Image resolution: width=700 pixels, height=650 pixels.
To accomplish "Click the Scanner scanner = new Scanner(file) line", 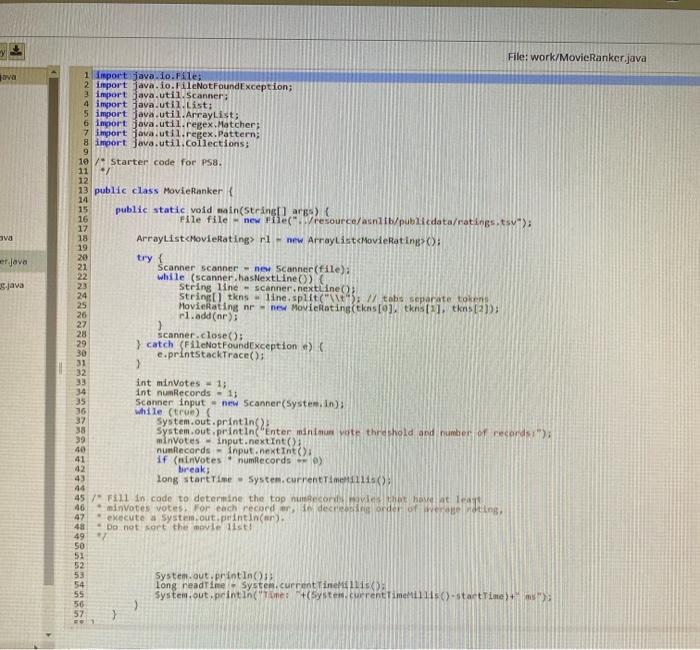I will (x=254, y=268).
